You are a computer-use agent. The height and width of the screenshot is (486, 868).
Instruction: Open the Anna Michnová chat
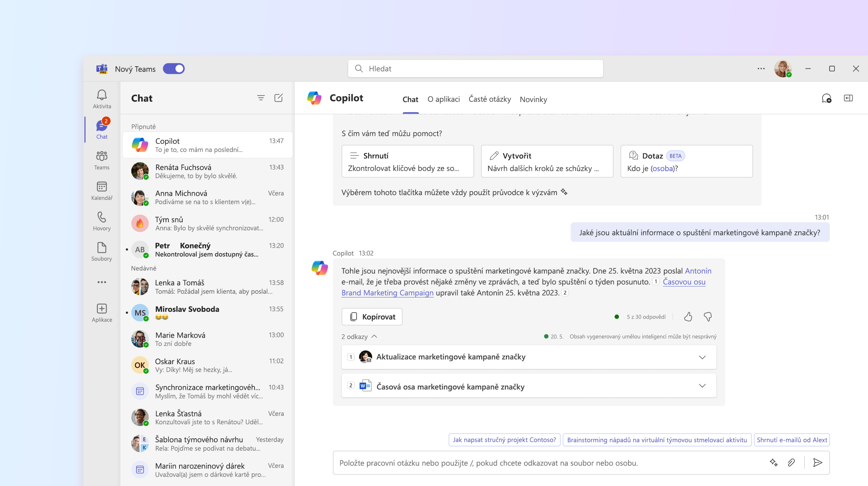tap(207, 197)
